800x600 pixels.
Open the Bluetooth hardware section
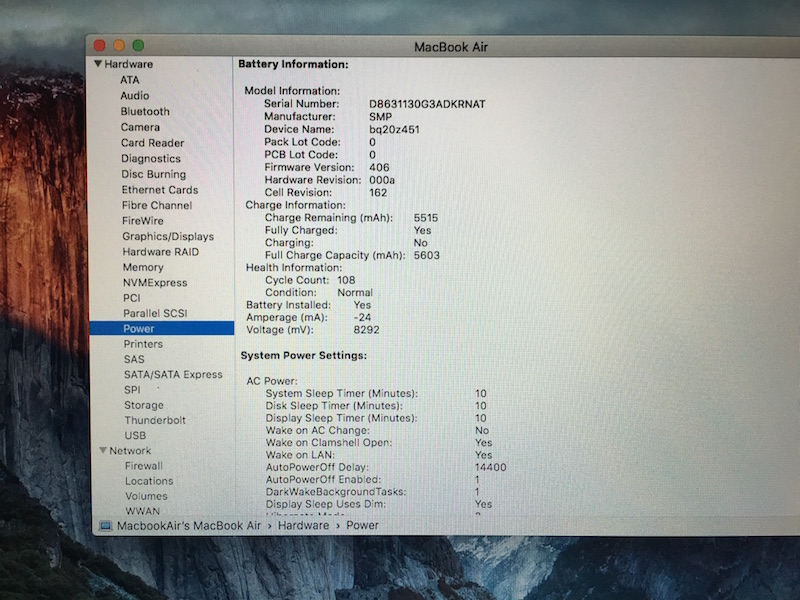[145, 111]
